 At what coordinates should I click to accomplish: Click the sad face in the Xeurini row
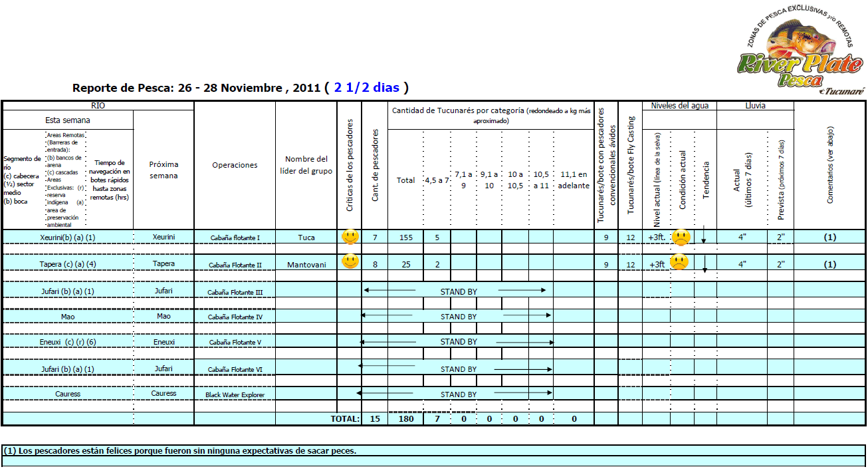(x=681, y=237)
